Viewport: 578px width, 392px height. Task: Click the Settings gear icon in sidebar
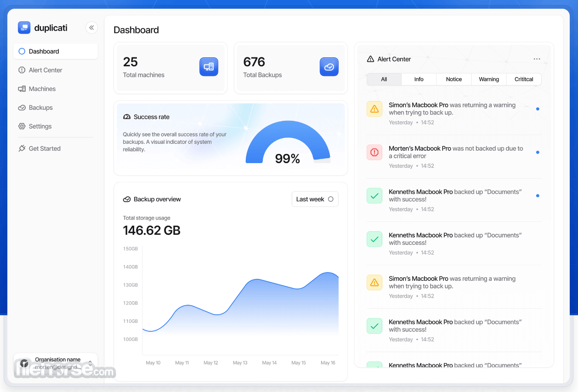click(22, 126)
